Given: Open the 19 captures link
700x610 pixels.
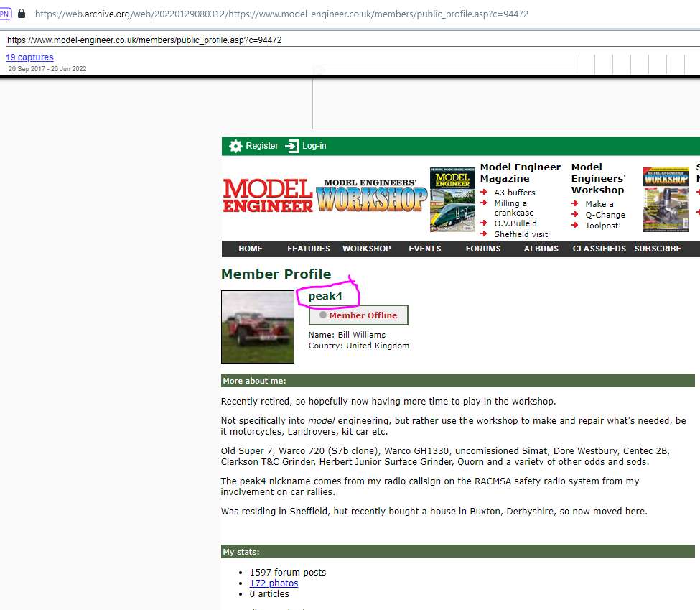Looking at the screenshot, I should click(x=29, y=57).
